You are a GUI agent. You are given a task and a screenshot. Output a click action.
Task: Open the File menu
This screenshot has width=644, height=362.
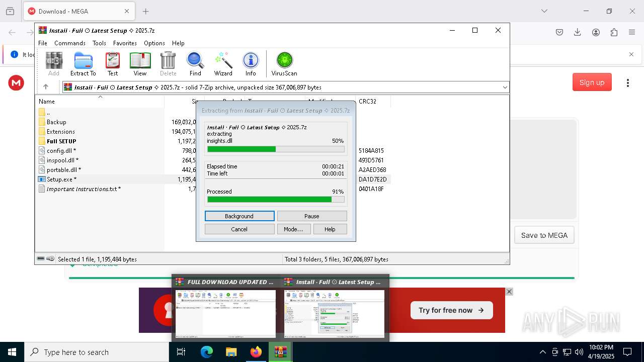point(43,43)
